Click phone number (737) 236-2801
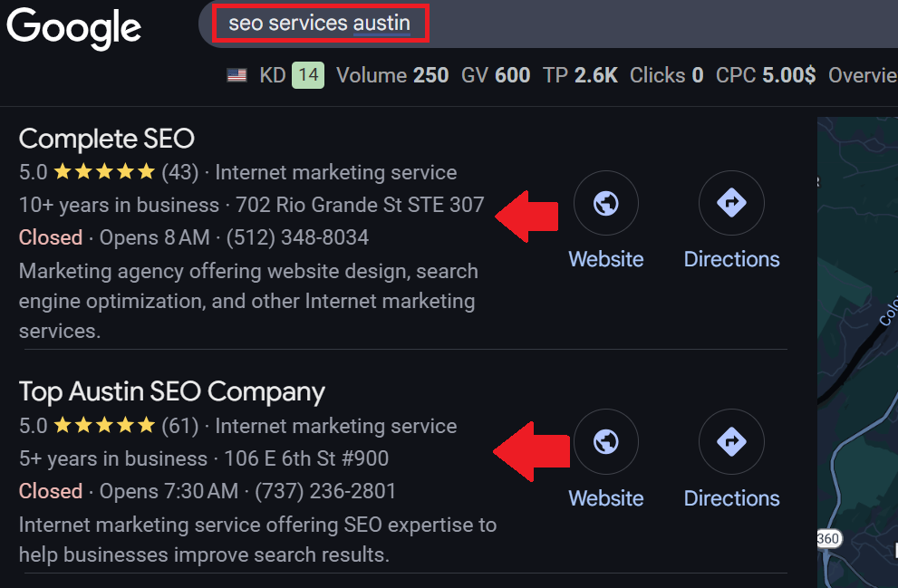The image size is (898, 588). [325, 491]
